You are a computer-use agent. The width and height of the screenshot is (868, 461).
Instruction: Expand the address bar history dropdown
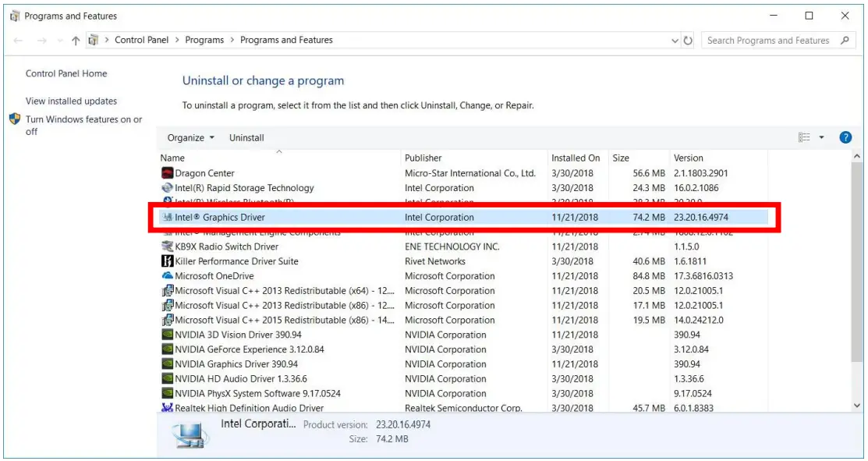click(675, 41)
